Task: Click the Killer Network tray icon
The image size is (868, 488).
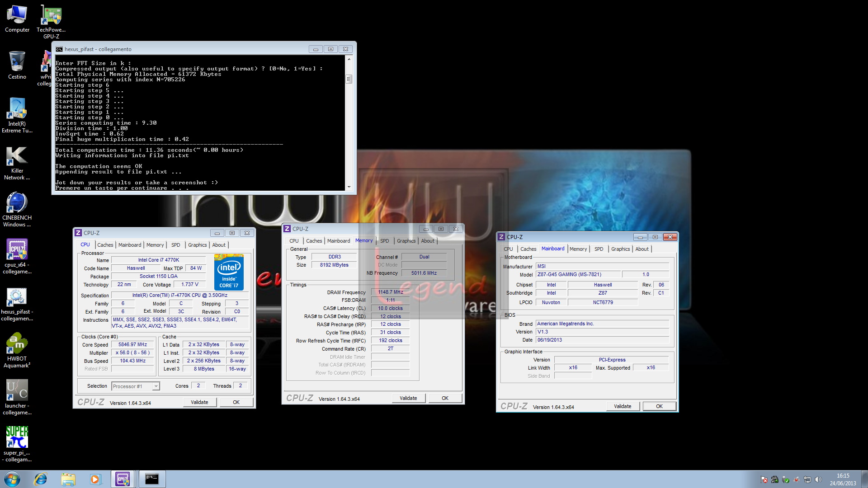Action: point(775,479)
